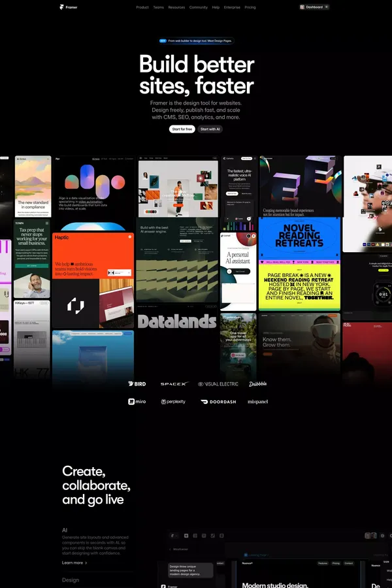This screenshot has width=392, height=588.
Task: Select the Design feature heading
Action: coord(71,580)
